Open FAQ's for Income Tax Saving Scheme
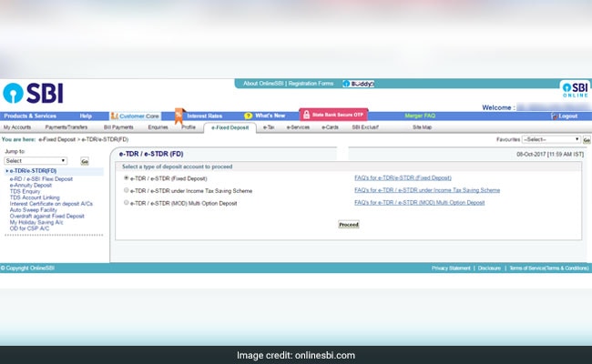This screenshot has height=364, width=592. click(x=427, y=190)
